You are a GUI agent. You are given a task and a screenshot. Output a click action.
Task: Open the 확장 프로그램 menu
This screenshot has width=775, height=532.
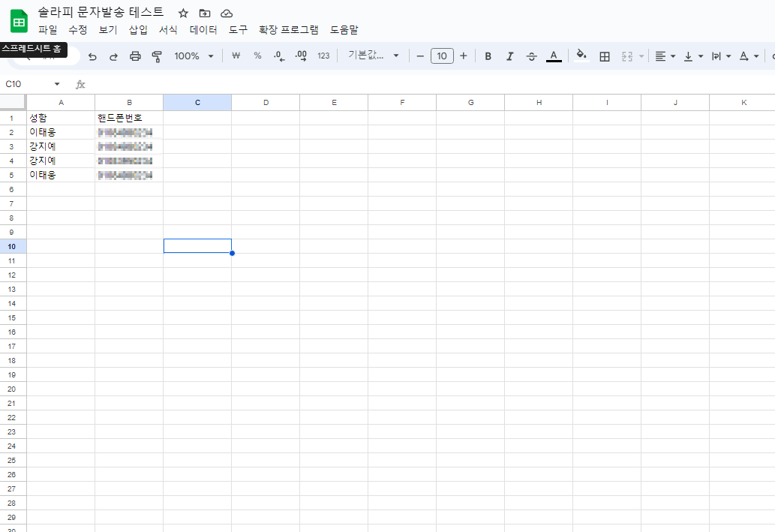click(289, 30)
